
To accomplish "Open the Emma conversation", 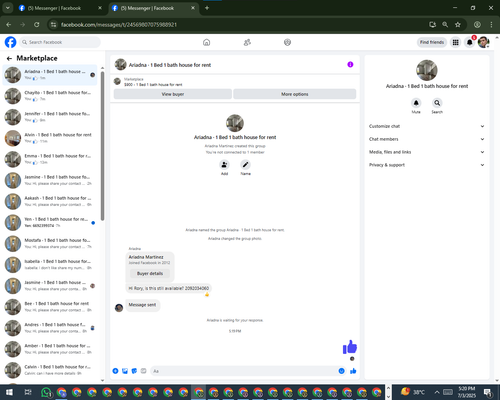I will coord(50,159).
